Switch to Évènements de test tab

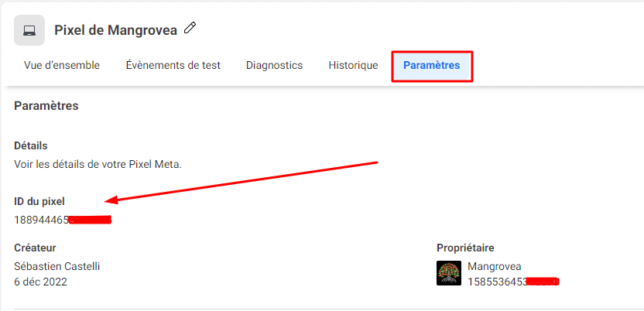point(173,65)
